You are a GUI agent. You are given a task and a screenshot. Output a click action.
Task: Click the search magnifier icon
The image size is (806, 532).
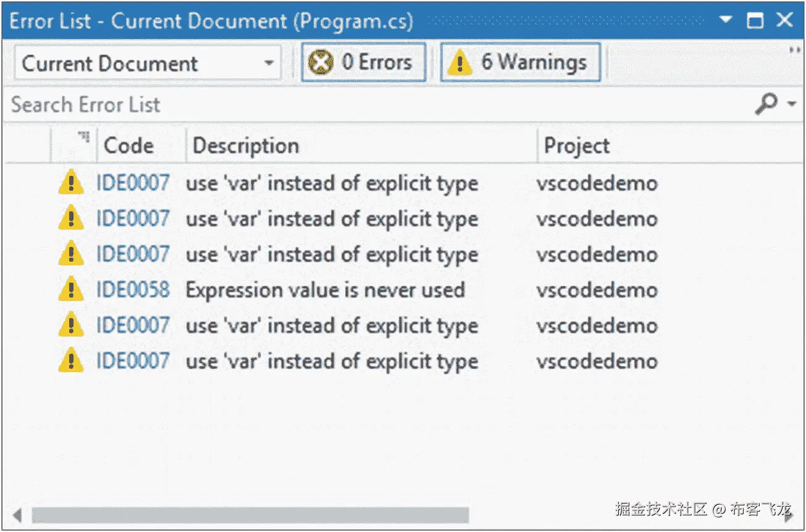tap(766, 104)
